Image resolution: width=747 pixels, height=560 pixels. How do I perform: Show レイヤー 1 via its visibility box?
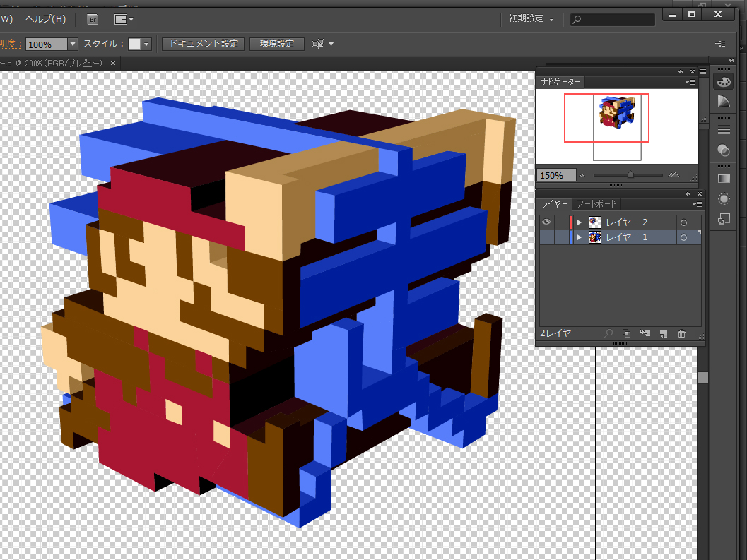[x=546, y=237]
